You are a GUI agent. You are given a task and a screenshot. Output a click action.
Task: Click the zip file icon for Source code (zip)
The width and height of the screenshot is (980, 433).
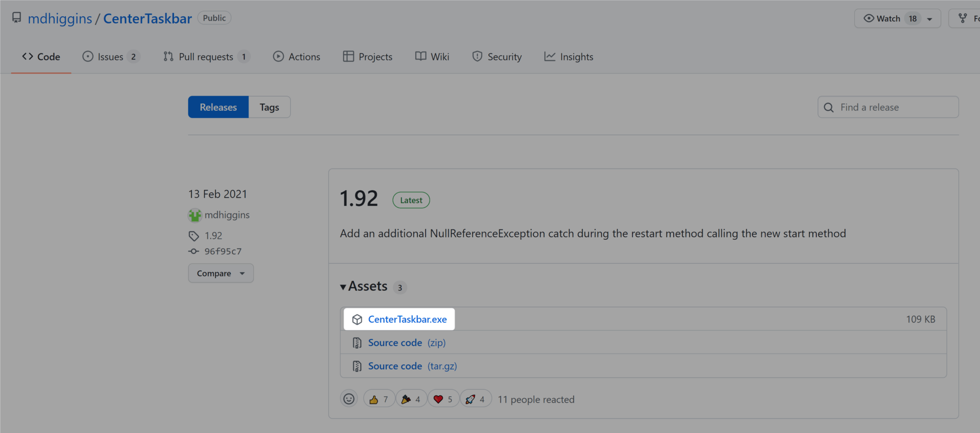(x=357, y=343)
